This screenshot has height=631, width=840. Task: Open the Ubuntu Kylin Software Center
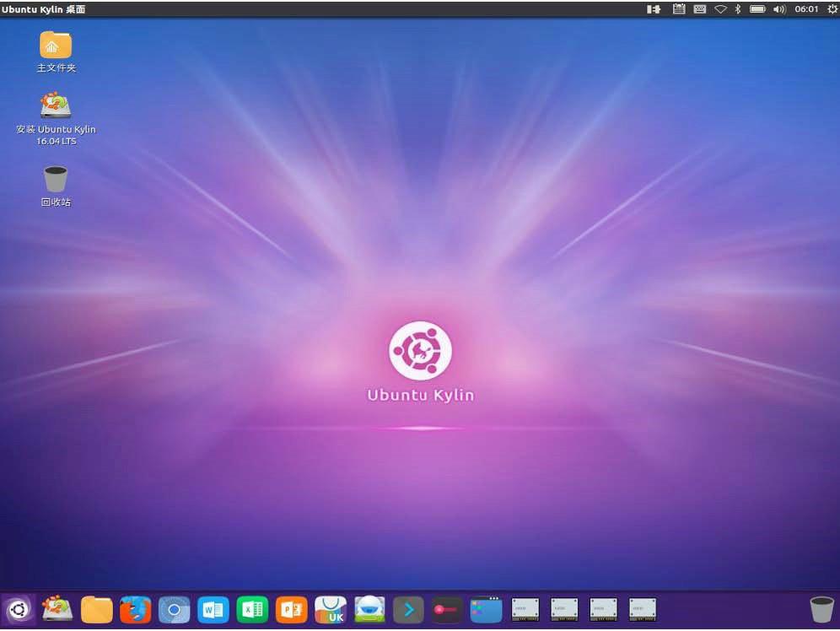tap(330, 609)
